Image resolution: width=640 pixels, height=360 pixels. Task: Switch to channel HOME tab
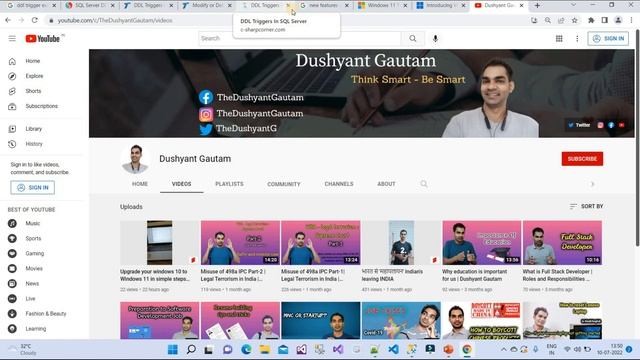pos(140,184)
